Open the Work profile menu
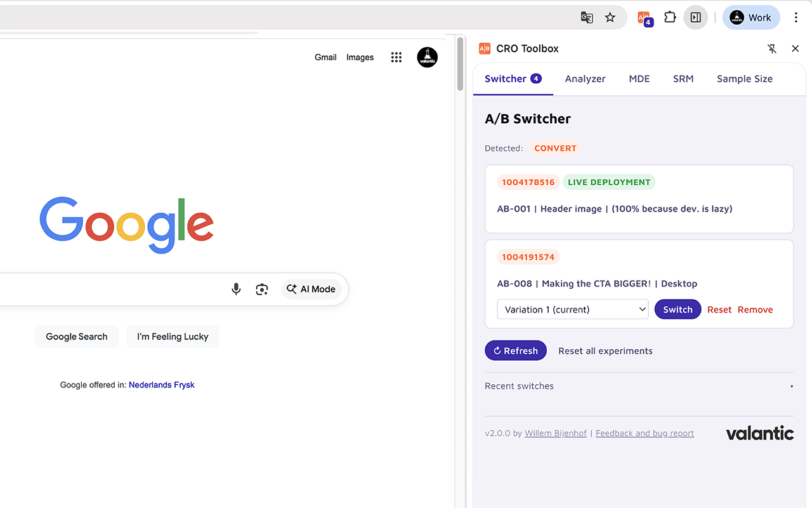This screenshot has height=508, width=812. click(751, 18)
